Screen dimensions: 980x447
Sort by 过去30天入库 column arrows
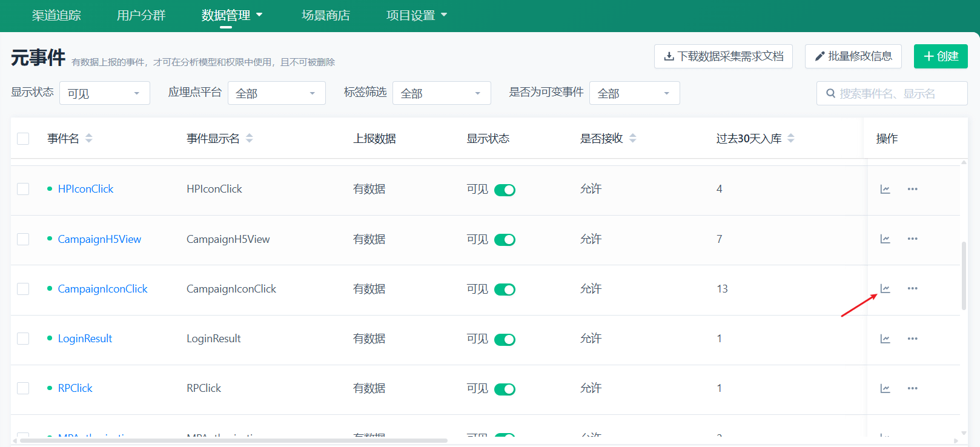(790, 138)
